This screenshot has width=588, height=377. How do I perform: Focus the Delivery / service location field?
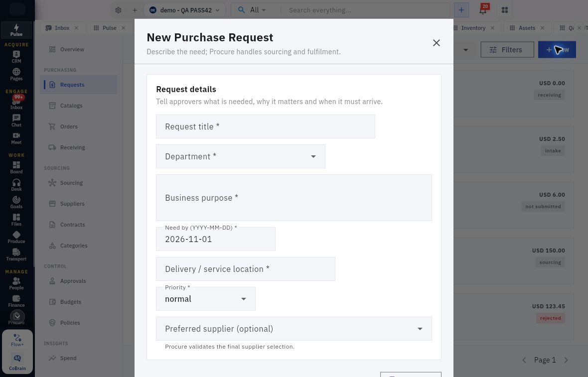click(x=246, y=269)
